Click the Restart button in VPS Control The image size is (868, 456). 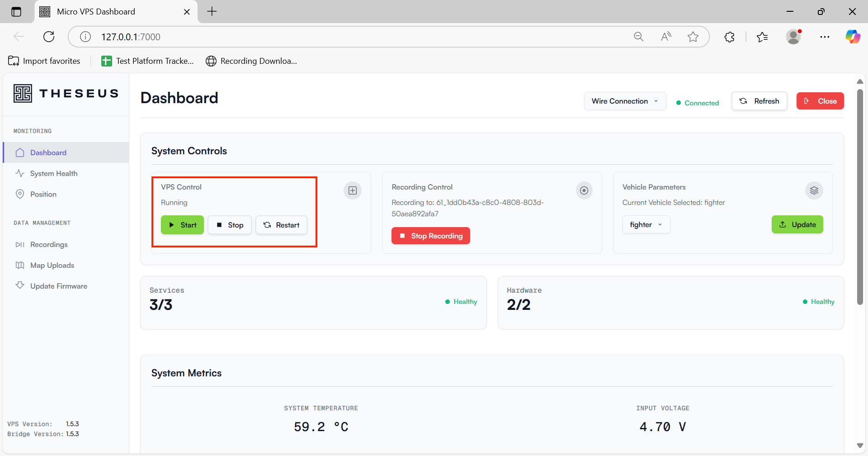281,225
